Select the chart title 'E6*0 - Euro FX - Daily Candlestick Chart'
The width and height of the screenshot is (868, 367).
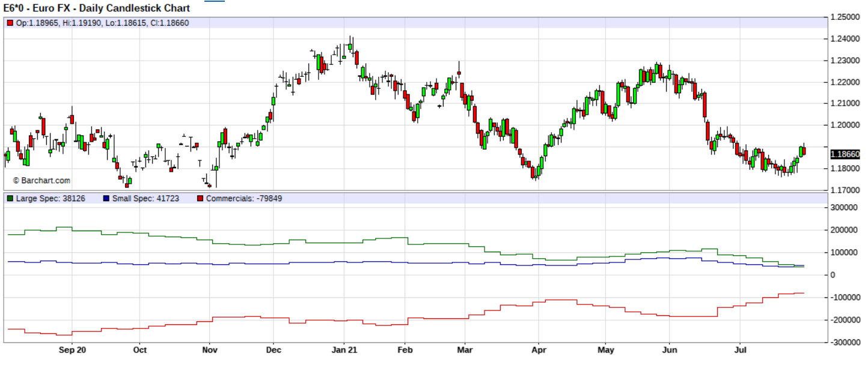(97, 8)
